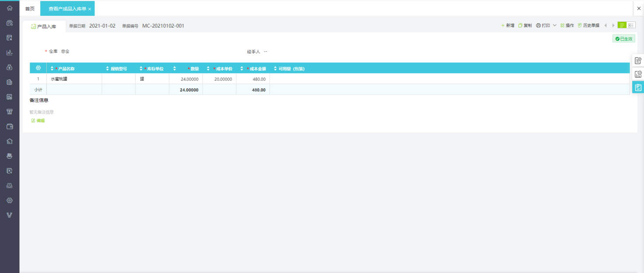The height and width of the screenshot is (273, 644).
Task: Open the 操作 actions menu
Action: [x=567, y=25]
